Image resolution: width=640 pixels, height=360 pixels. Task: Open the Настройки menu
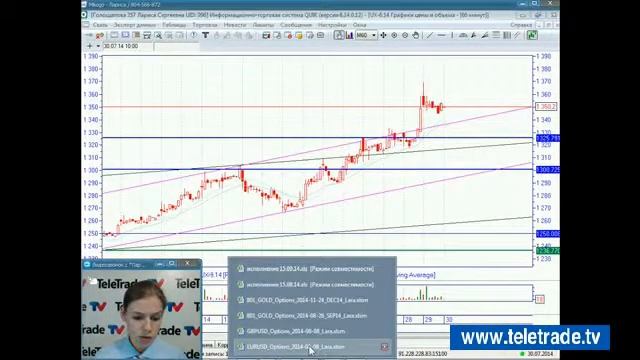point(332,25)
